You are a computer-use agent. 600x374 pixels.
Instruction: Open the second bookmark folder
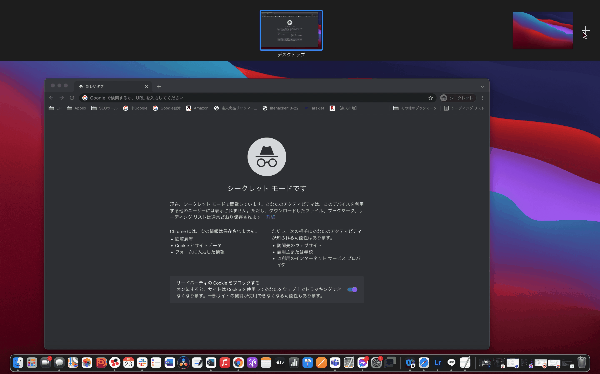tap(76, 108)
